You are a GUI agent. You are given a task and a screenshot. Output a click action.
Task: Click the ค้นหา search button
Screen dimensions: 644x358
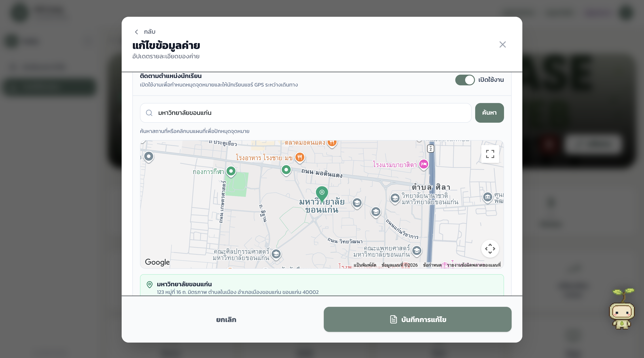click(489, 113)
